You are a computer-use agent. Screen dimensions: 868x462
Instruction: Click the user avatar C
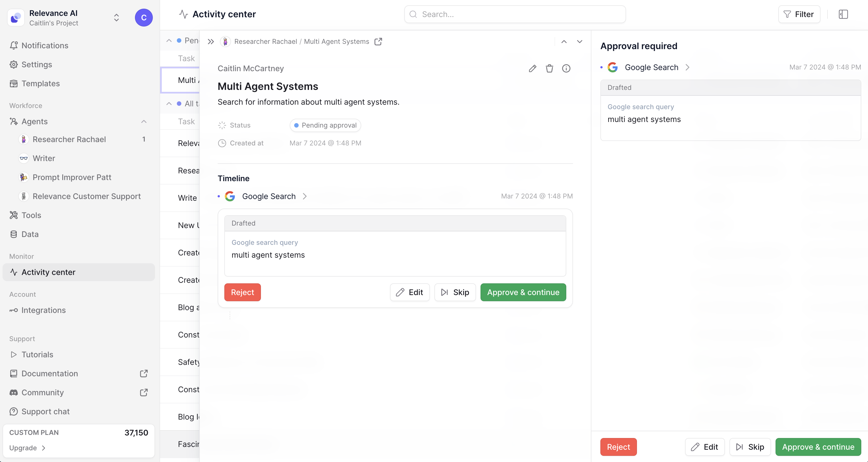(x=144, y=18)
